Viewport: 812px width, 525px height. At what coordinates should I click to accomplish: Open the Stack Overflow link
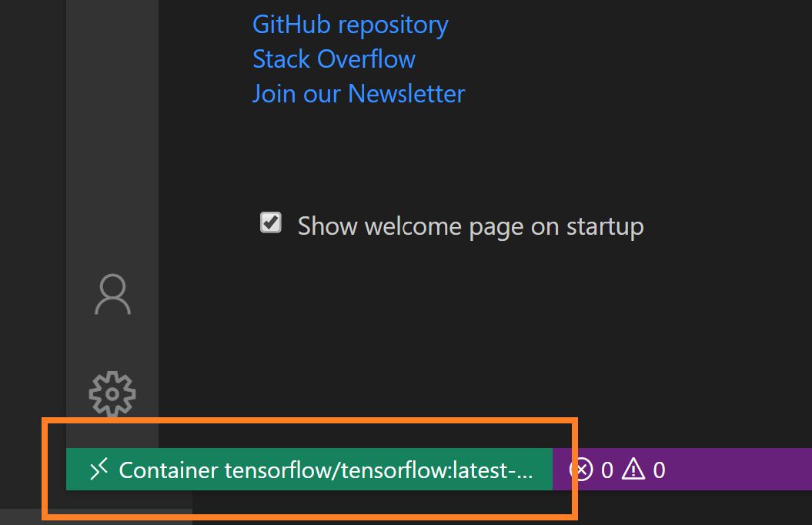pos(333,59)
